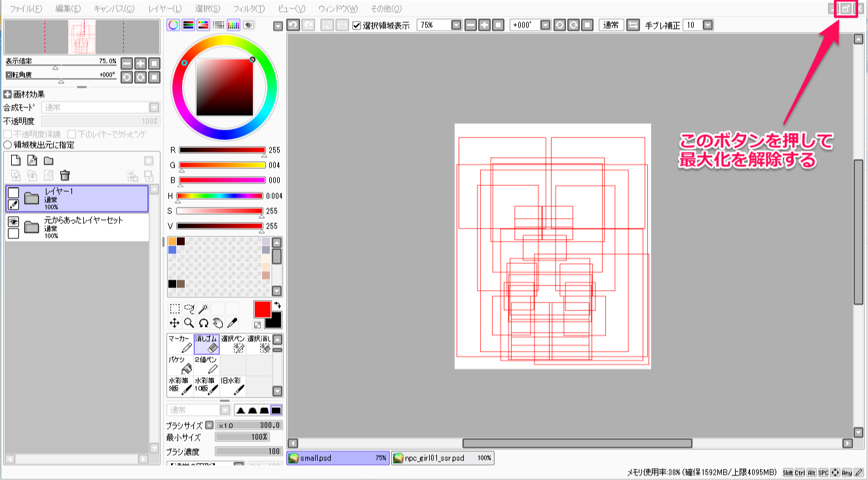Create a new linework layer
The image size is (868, 480).
pyautogui.click(x=32, y=160)
